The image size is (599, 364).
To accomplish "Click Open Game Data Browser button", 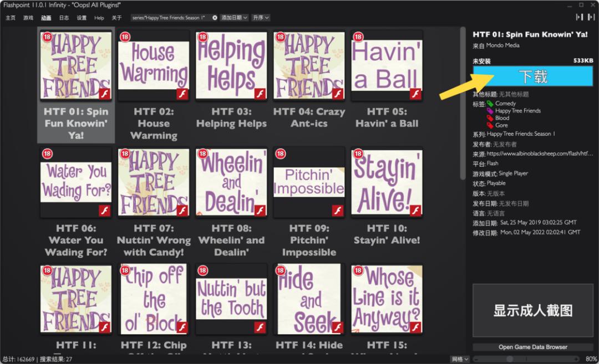I will [x=533, y=347].
